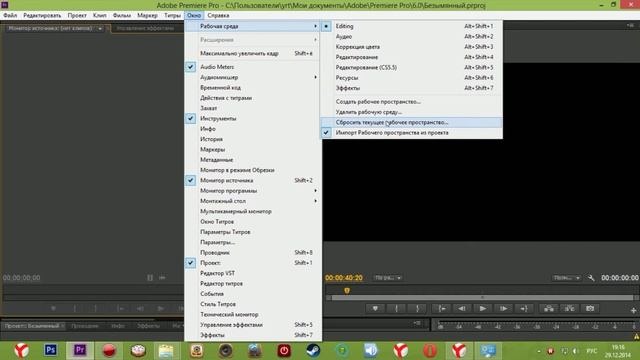Open the Source monitor tab dropdown arrow

click(x=100, y=29)
